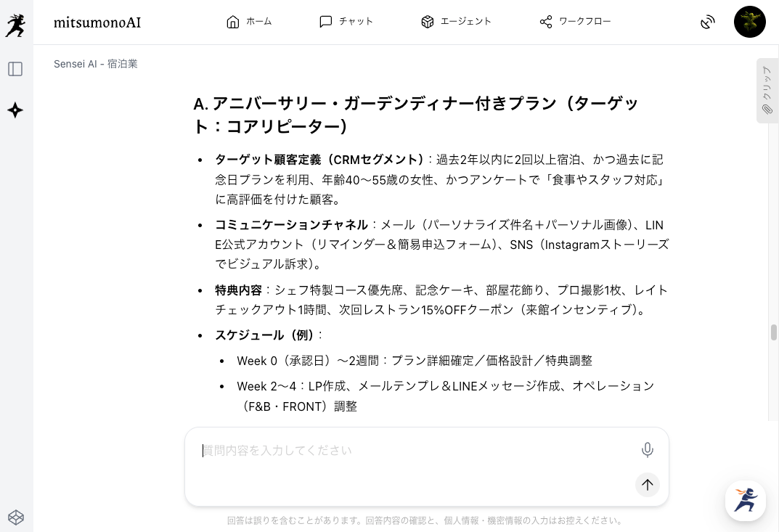This screenshot has height=532, width=779.
Task: Expand the クリップ side panel tab
Action: pyautogui.click(x=767, y=91)
